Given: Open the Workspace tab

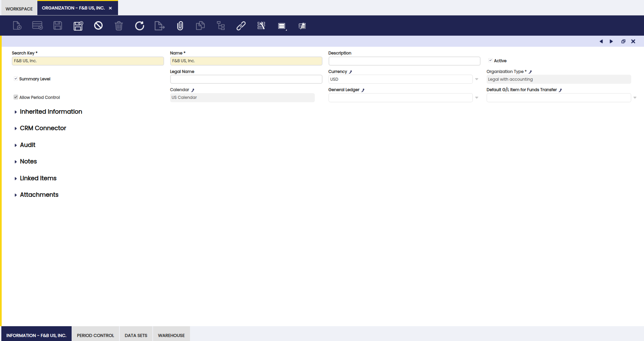Looking at the screenshot, I should [x=19, y=9].
